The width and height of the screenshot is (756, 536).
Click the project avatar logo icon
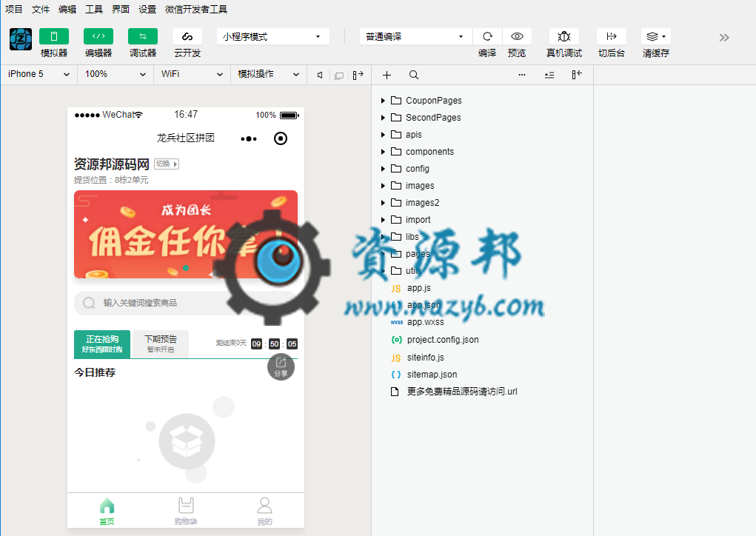(21, 39)
